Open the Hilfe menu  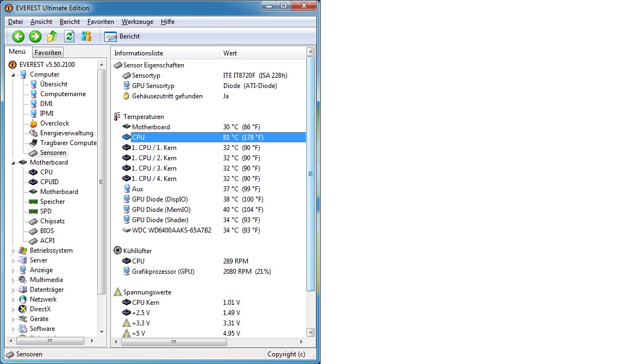click(167, 22)
